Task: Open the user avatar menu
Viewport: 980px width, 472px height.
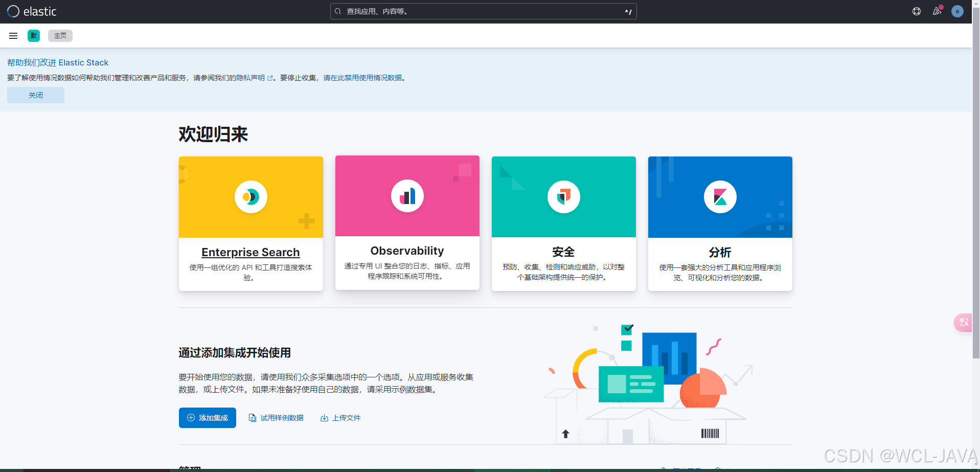Action: pos(958,11)
